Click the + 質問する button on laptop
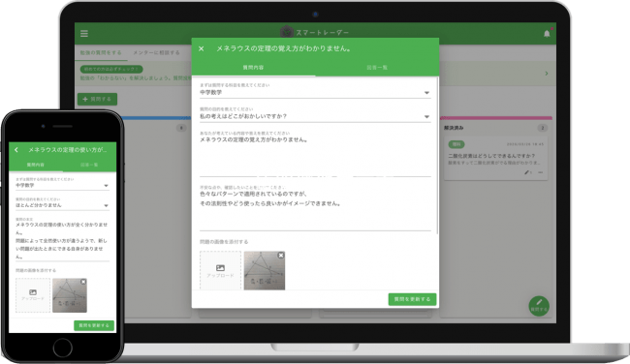Viewport: 630px width, 364px height. pyautogui.click(x=97, y=99)
